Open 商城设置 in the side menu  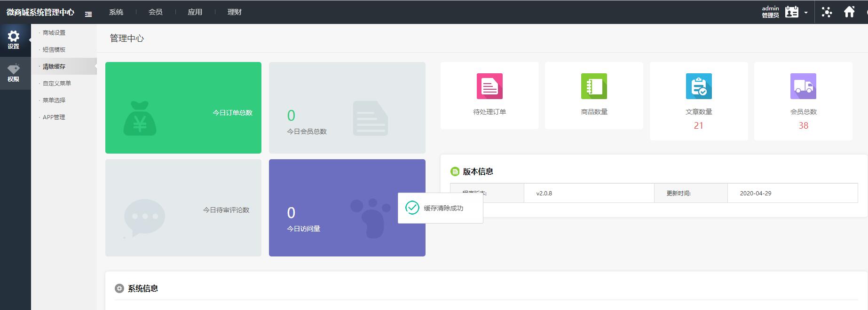[x=54, y=33]
